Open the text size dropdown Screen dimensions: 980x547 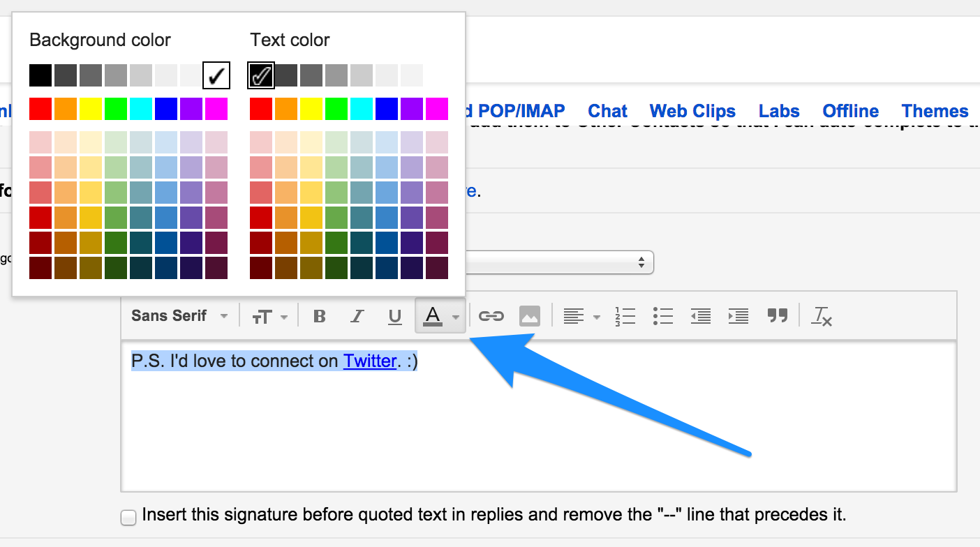(x=269, y=316)
